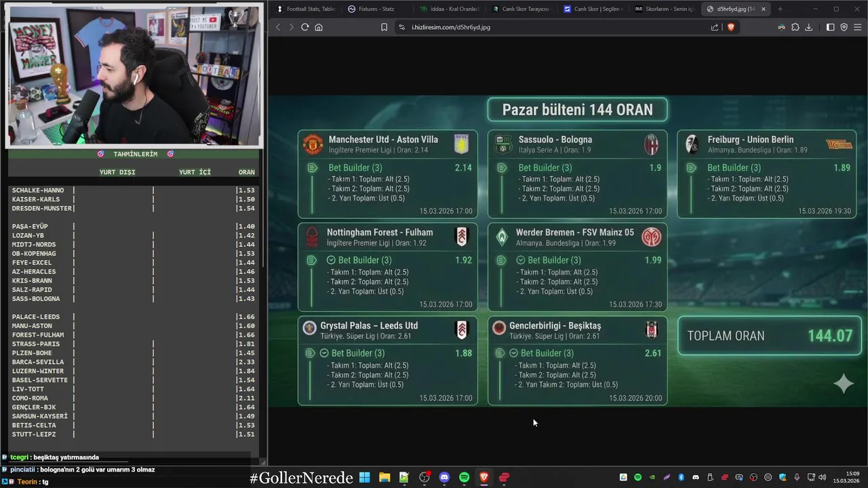
Task: Click Genclerbirligi - Beşiktaş title
Action: coord(555,325)
